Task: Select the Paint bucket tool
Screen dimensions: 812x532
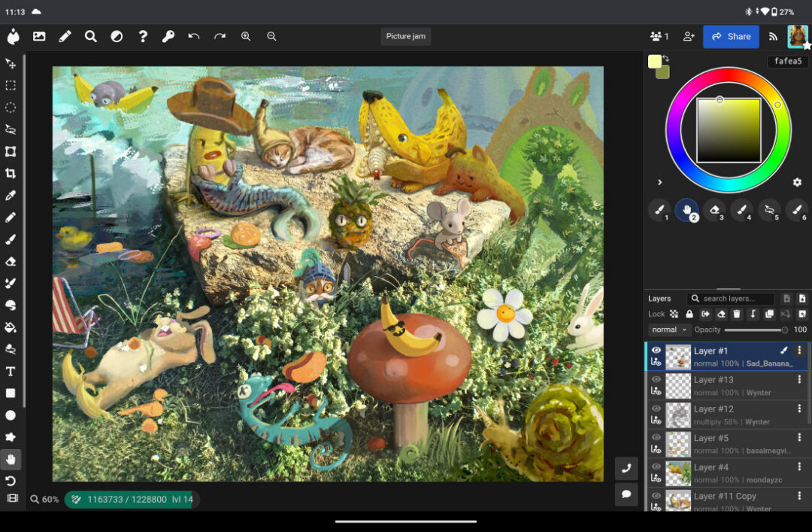Action: tap(11, 327)
